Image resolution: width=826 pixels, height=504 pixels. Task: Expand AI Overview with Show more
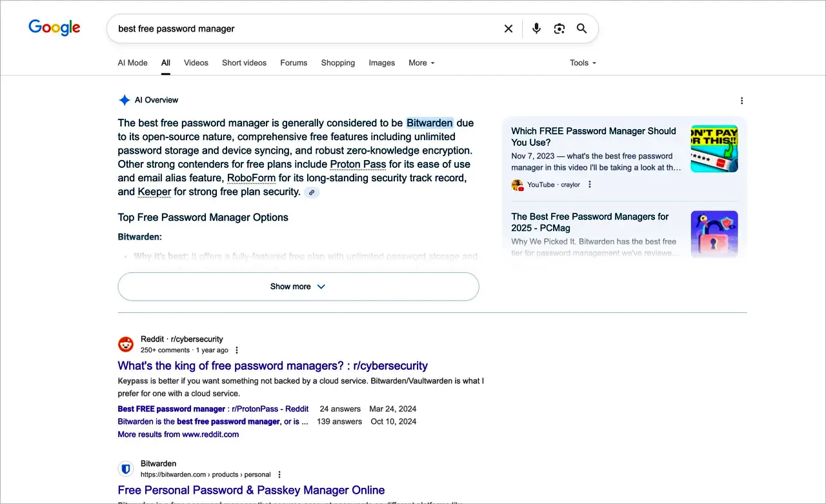[298, 287]
